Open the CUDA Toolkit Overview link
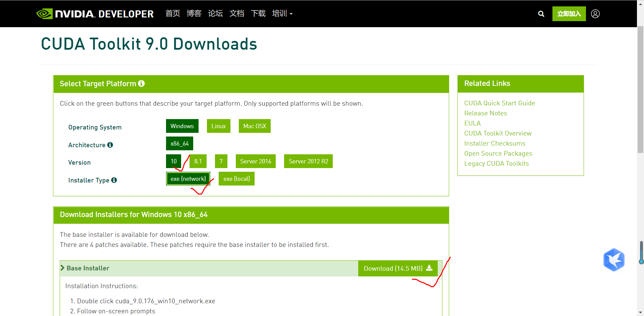The image size is (644, 316). click(x=498, y=133)
